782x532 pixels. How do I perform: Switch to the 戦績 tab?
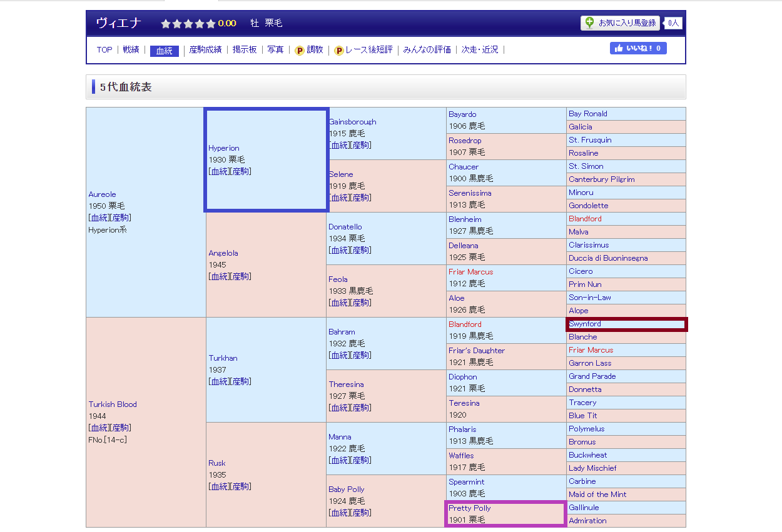click(x=131, y=49)
